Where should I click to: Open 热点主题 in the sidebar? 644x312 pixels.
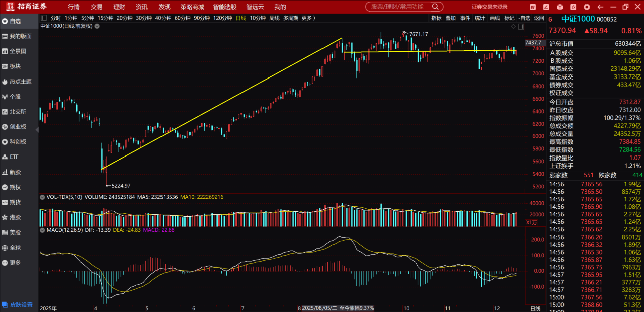coord(20,82)
